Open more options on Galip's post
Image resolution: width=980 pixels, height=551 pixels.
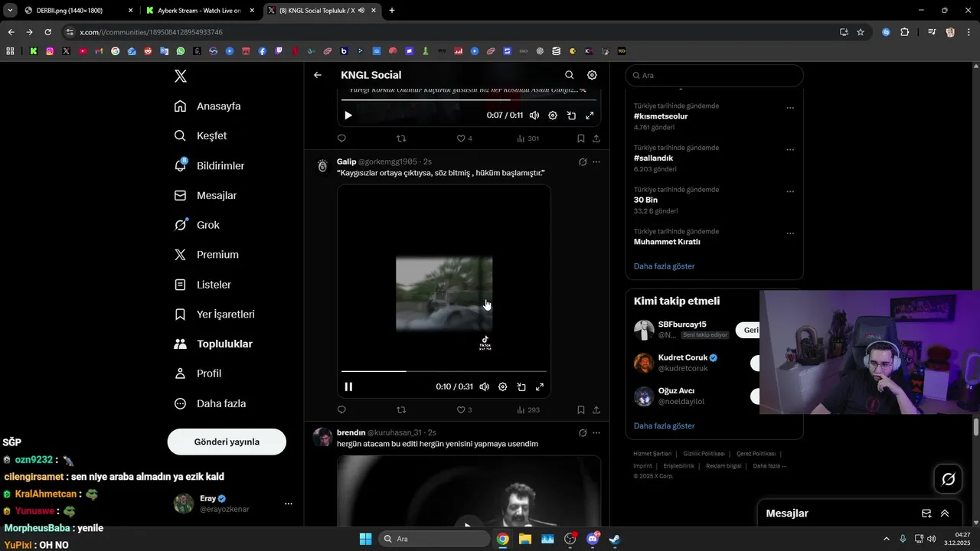(596, 161)
